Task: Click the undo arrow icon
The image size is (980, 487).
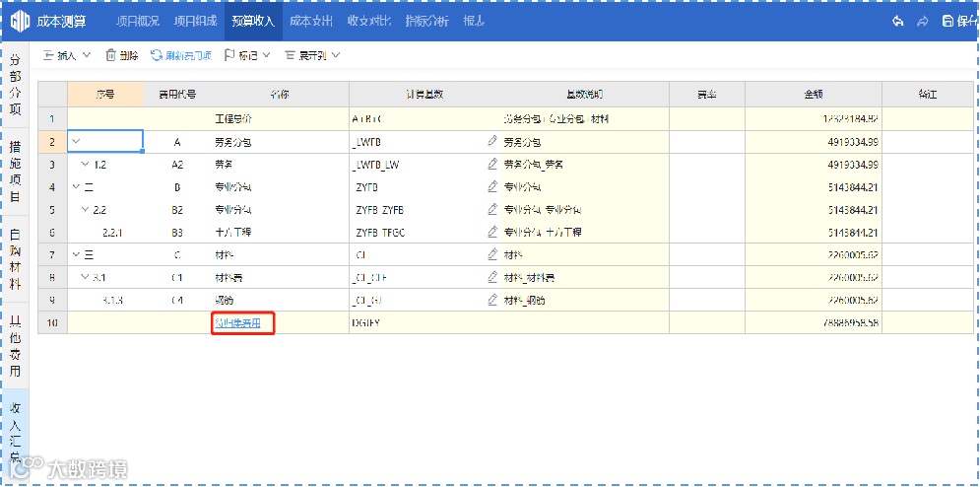Action: (897, 22)
